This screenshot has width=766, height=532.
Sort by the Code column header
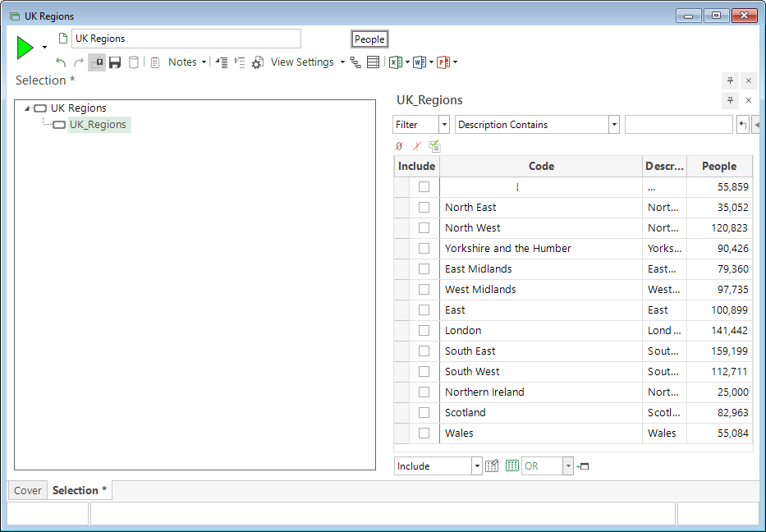[x=541, y=166]
